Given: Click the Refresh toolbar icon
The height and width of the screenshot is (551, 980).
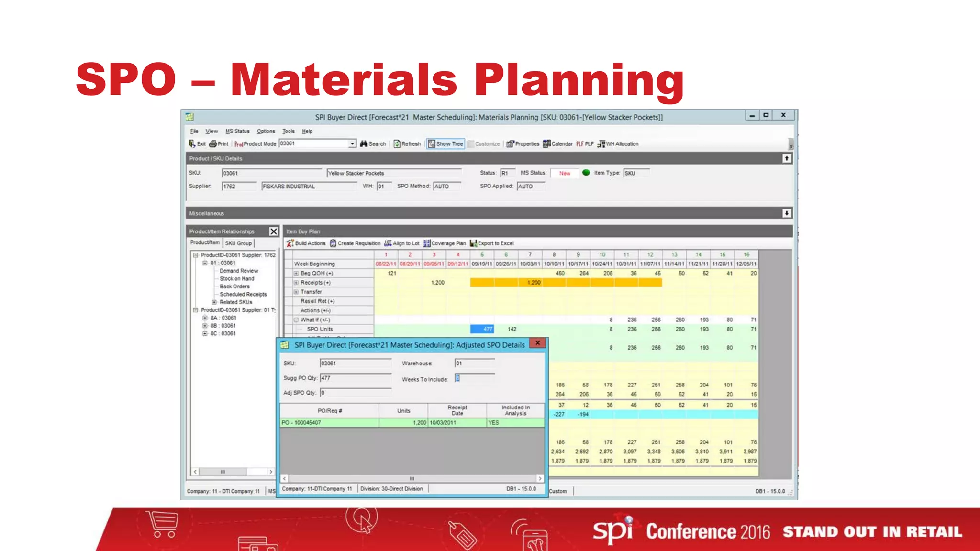Looking at the screenshot, I should [397, 144].
